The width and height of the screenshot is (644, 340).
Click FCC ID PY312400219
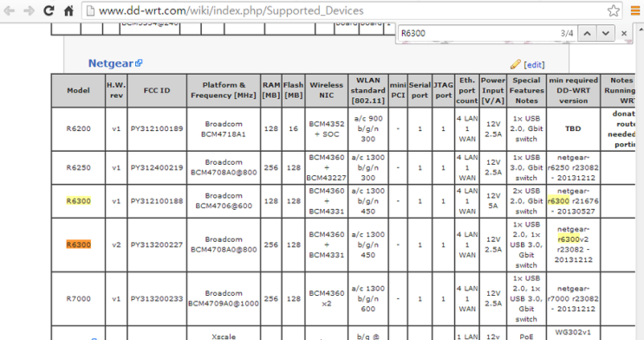click(x=157, y=167)
